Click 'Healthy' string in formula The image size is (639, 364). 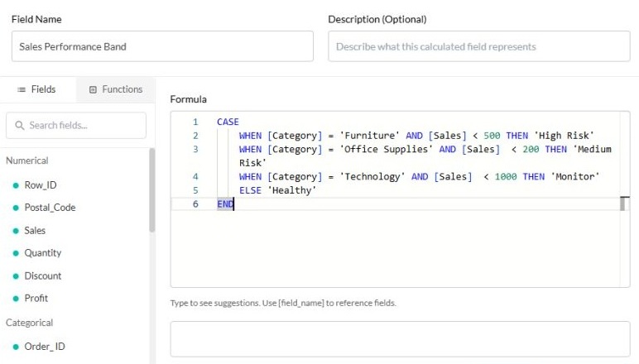click(x=292, y=190)
